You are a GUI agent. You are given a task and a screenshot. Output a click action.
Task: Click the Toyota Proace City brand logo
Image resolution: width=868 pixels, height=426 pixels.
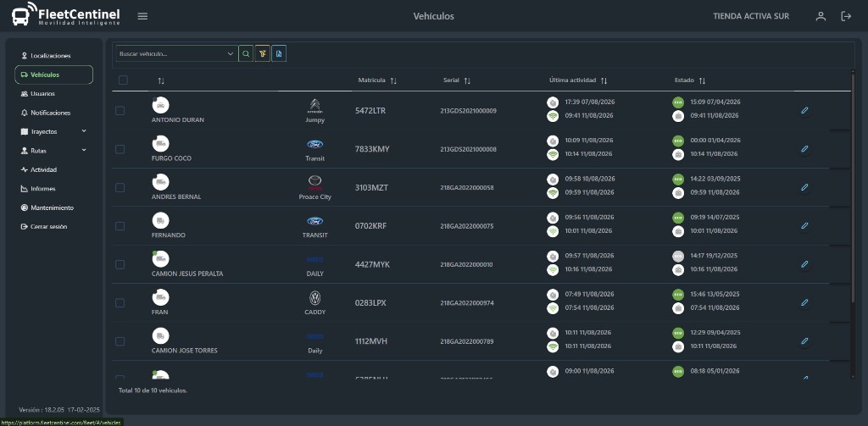click(315, 183)
